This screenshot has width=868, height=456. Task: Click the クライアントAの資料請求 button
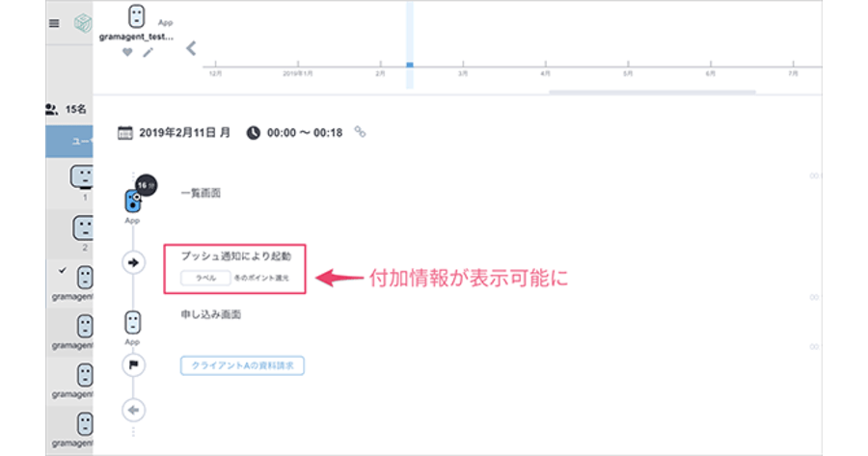click(x=242, y=365)
